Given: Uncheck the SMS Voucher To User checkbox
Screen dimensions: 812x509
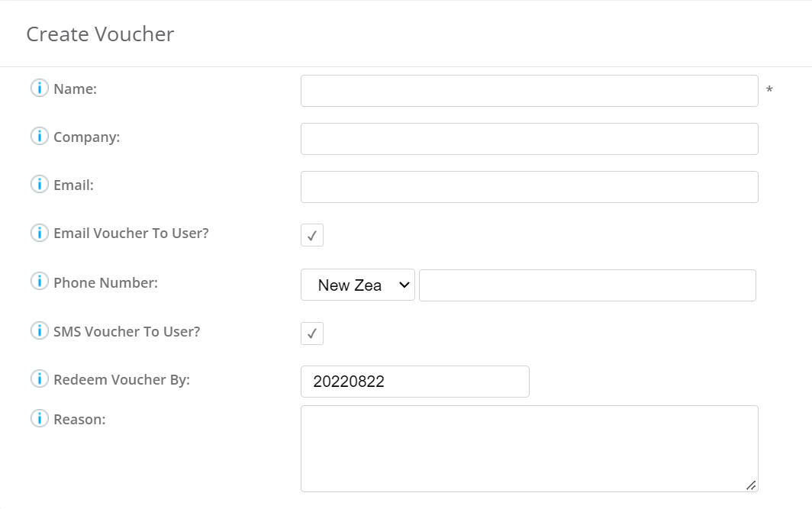Looking at the screenshot, I should pyautogui.click(x=311, y=333).
